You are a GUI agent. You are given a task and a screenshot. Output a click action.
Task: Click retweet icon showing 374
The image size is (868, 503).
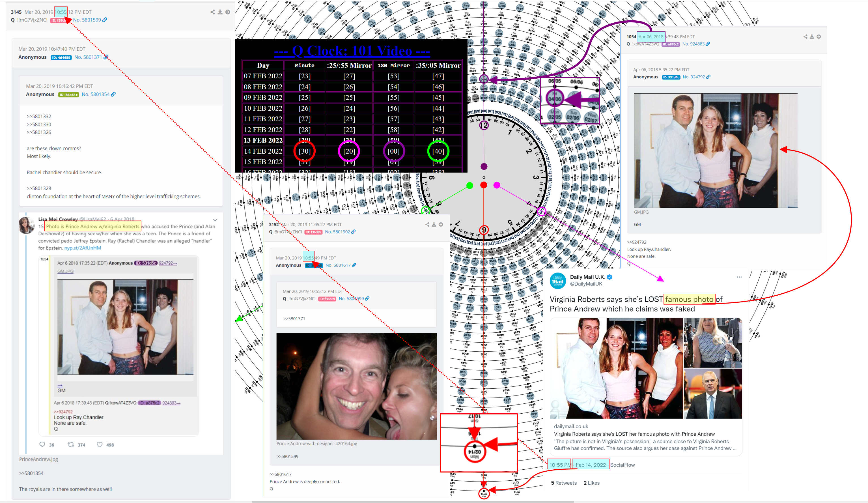[x=71, y=444]
